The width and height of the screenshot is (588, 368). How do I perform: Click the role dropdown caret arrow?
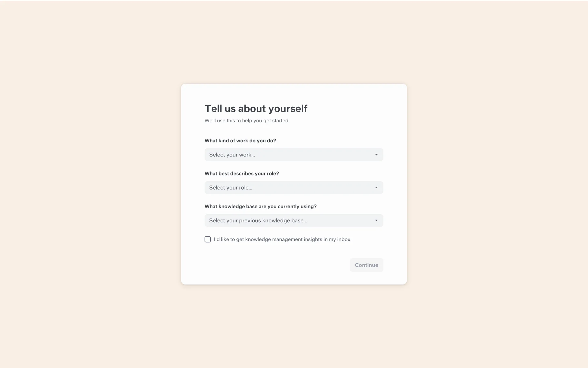click(x=376, y=187)
